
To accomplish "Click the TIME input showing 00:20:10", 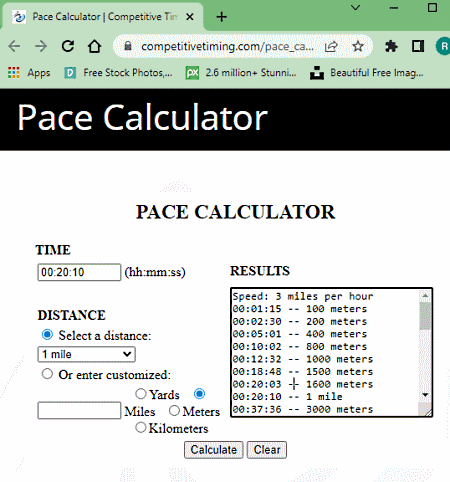I will pyautogui.click(x=79, y=272).
